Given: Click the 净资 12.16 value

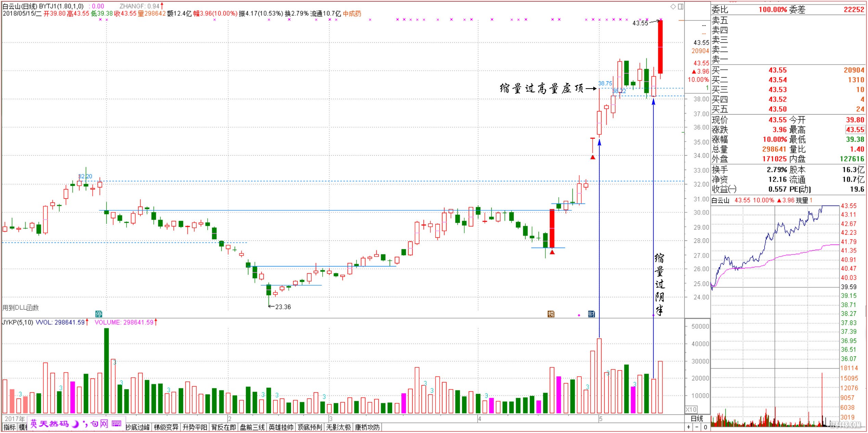Looking at the screenshot, I should tap(778, 179).
